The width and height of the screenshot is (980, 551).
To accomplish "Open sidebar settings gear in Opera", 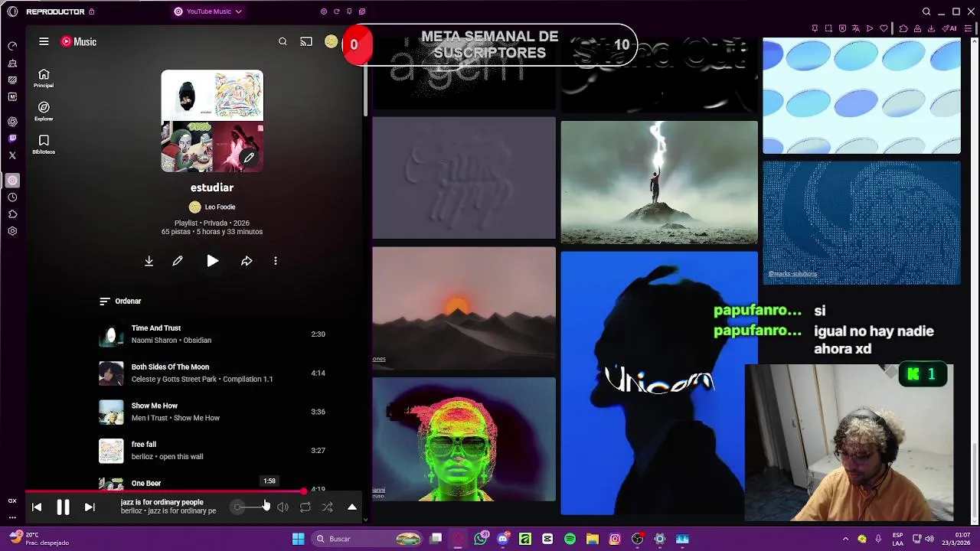I will coord(12,231).
